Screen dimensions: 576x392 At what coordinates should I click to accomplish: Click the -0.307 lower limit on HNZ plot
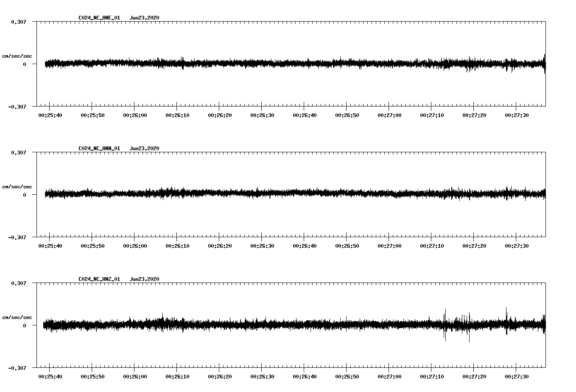click(x=17, y=368)
